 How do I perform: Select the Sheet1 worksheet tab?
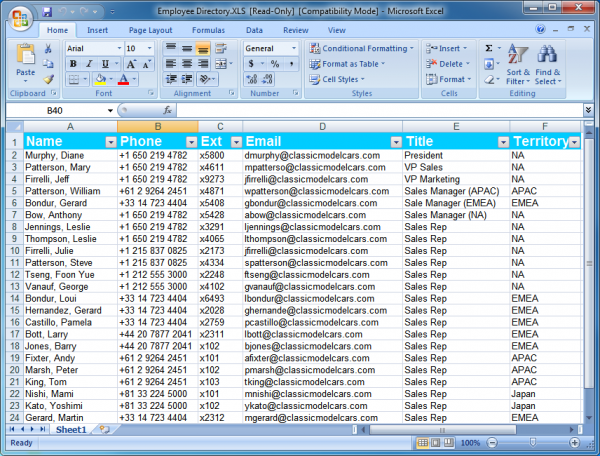point(71,430)
